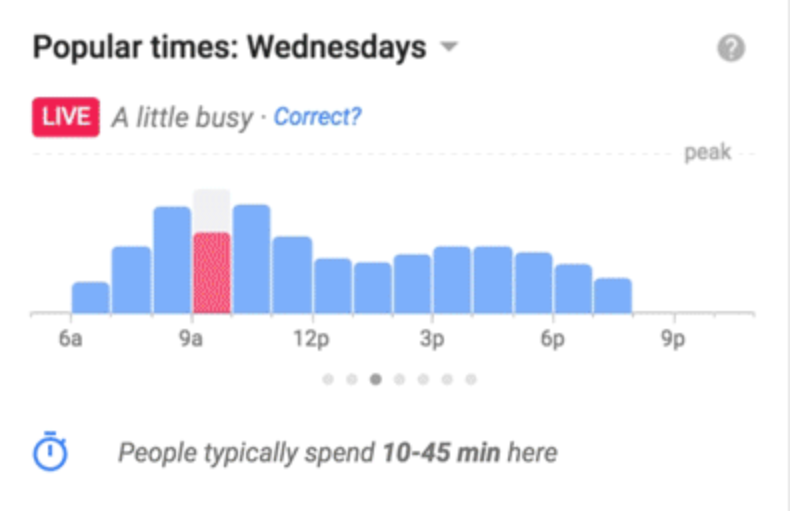Click the "6a" time axis label

coord(70,340)
